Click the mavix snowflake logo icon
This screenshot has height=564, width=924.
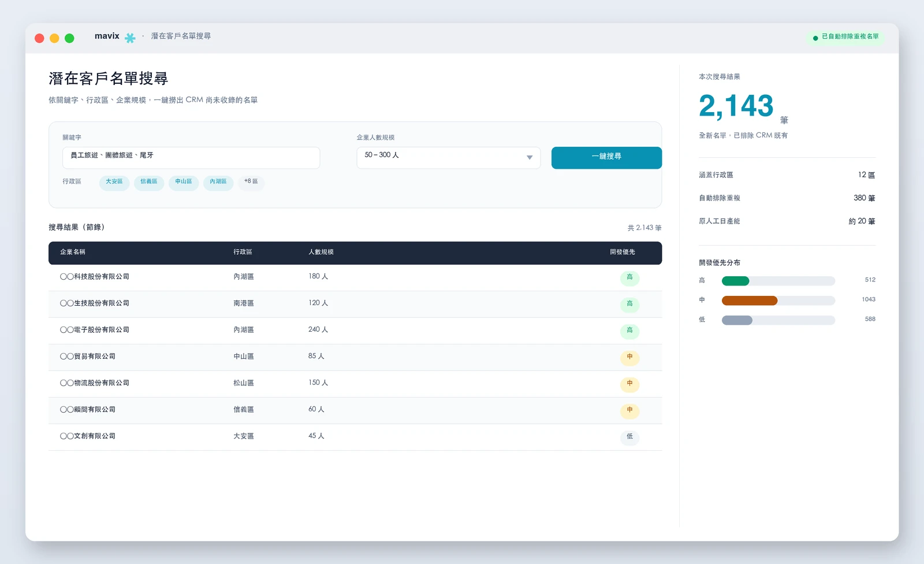tap(130, 38)
